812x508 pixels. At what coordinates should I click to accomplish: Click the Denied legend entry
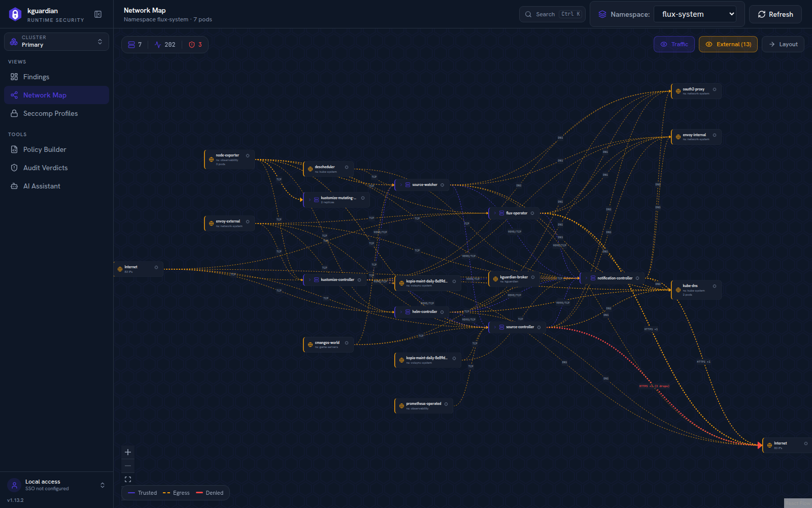210,493
